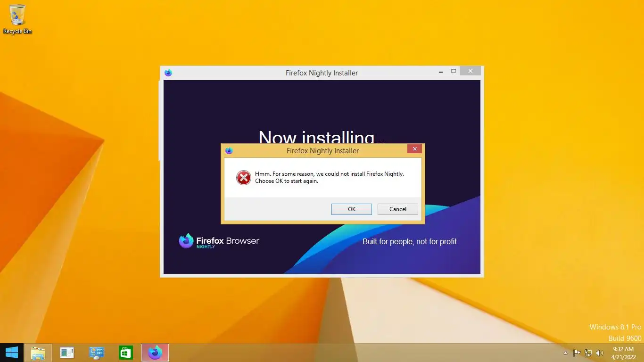This screenshot has height=362, width=644.
Task: Open the network tray icon
Action: (x=588, y=353)
